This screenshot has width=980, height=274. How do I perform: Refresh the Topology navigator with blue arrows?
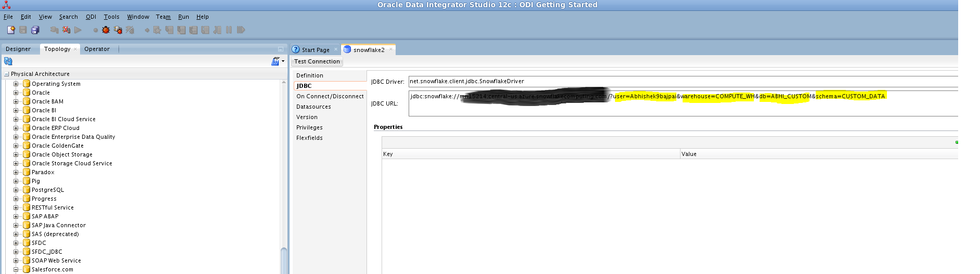(8, 61)
